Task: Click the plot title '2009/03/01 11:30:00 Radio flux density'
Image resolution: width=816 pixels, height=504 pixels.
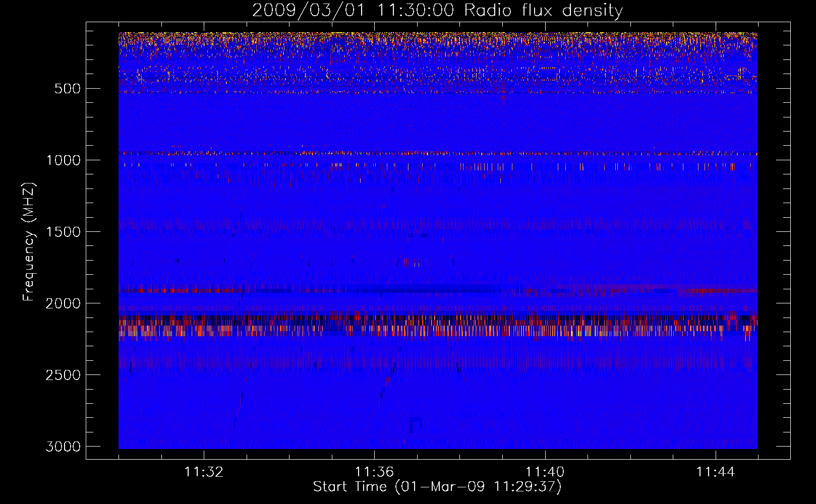Action: click(437, 11)
